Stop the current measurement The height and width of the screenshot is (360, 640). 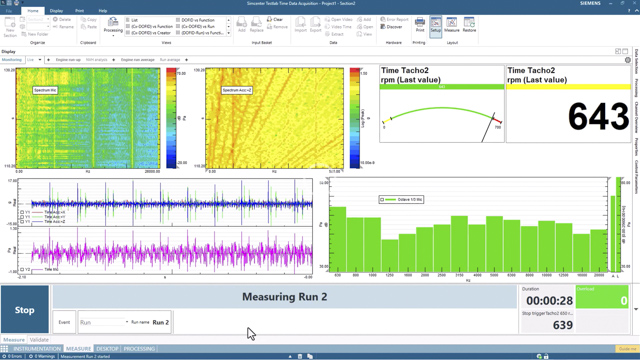[24, 309]
